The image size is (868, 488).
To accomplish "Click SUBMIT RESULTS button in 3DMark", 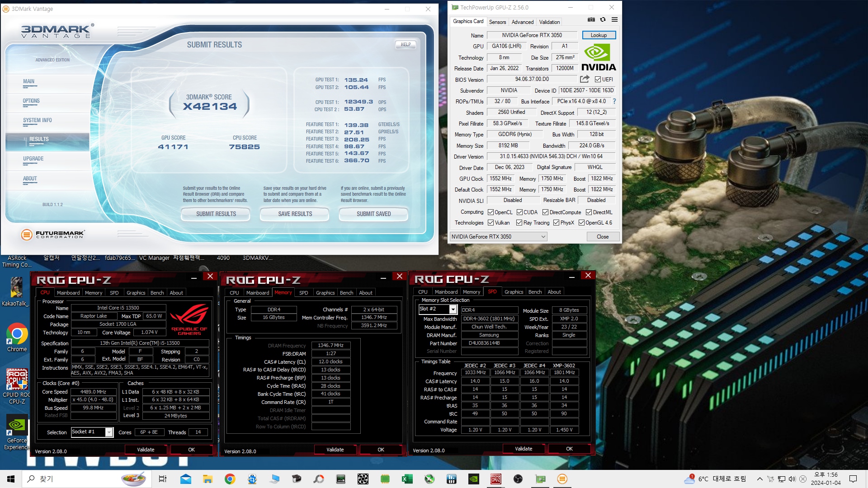I will click(x=216, y=214).
